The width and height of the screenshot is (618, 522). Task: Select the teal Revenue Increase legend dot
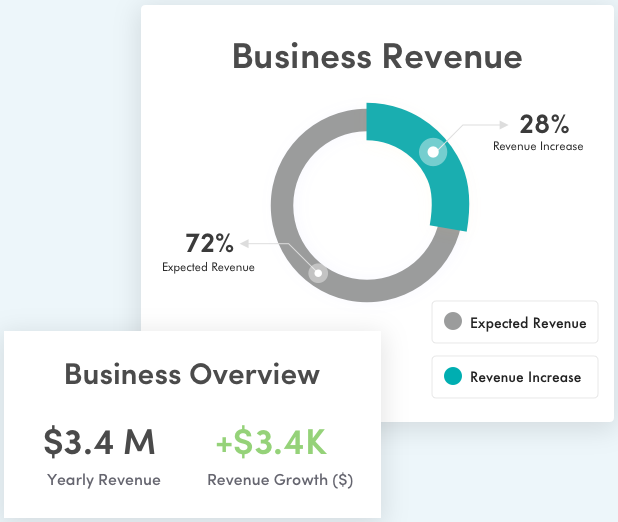point(453,376)
